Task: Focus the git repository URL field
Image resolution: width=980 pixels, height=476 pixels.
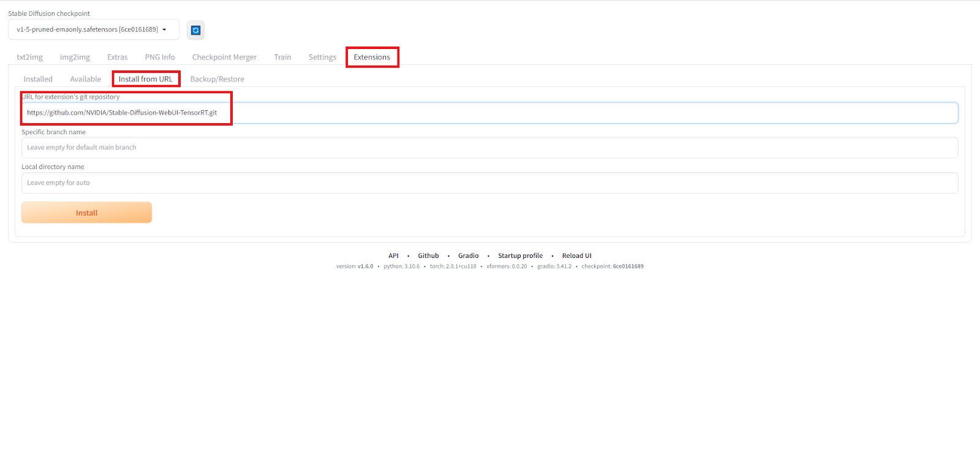Action: (x=490, y=113)
